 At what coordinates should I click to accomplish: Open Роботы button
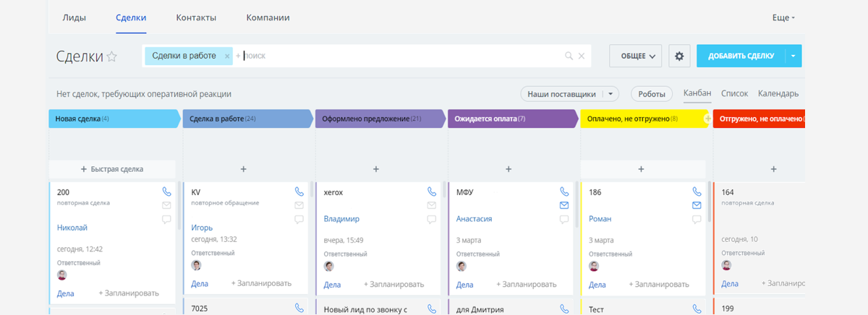(652, 94)
